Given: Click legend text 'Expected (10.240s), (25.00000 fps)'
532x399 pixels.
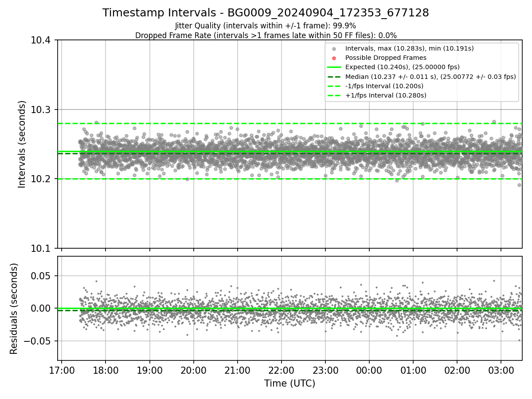Looking at the screenshot, I should (x=403, y=67).
